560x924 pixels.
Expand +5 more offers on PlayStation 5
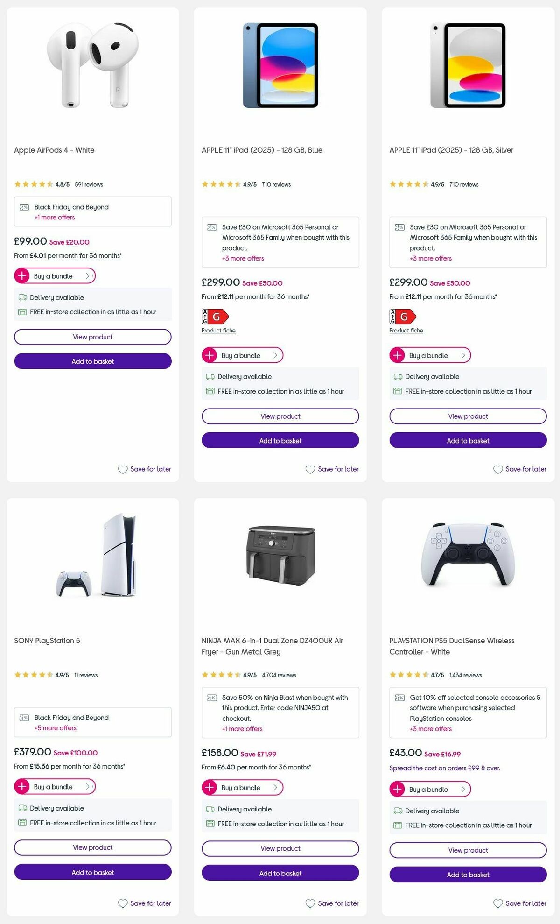(55, 728)
